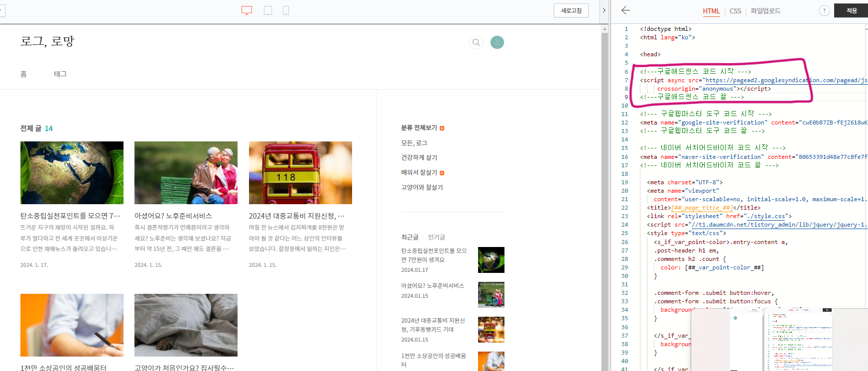This screenshot has height=371, width=868.
Task: Go to the 태그 menu item
Action: click(60, 74)
